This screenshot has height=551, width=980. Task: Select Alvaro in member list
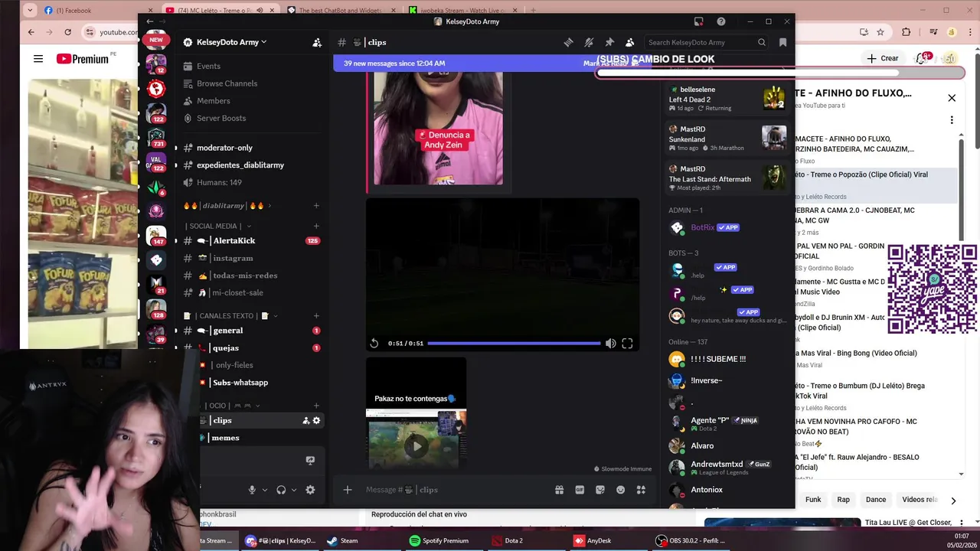[702, 445]
